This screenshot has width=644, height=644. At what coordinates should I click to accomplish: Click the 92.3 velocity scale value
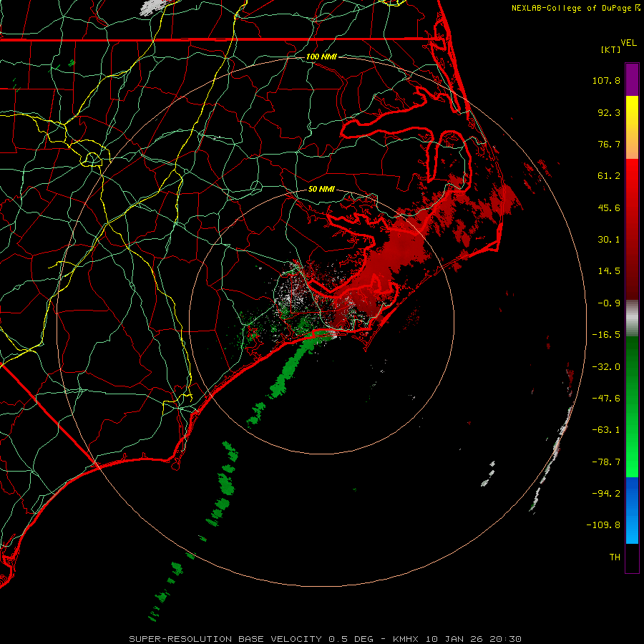coord(609,112)
